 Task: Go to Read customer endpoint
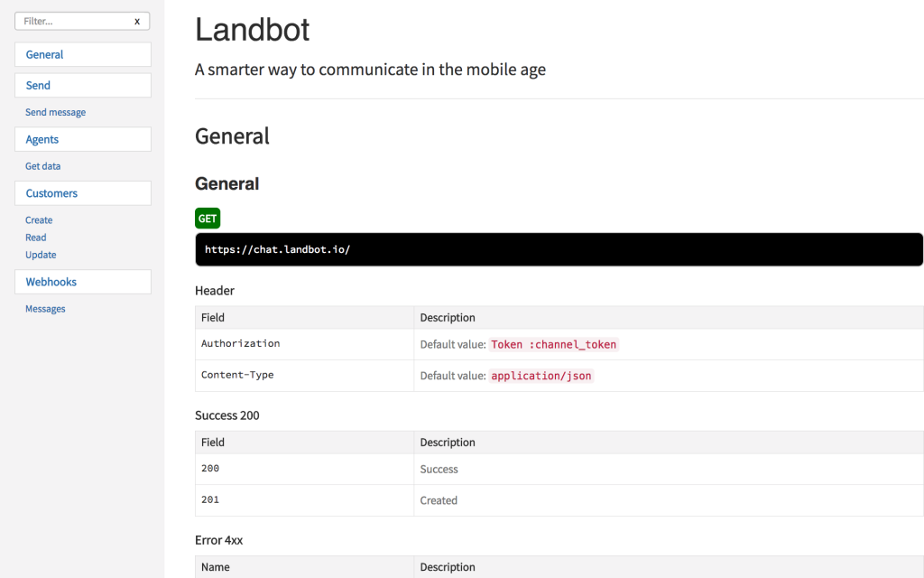pyautogui.click(x=36, y=238)
